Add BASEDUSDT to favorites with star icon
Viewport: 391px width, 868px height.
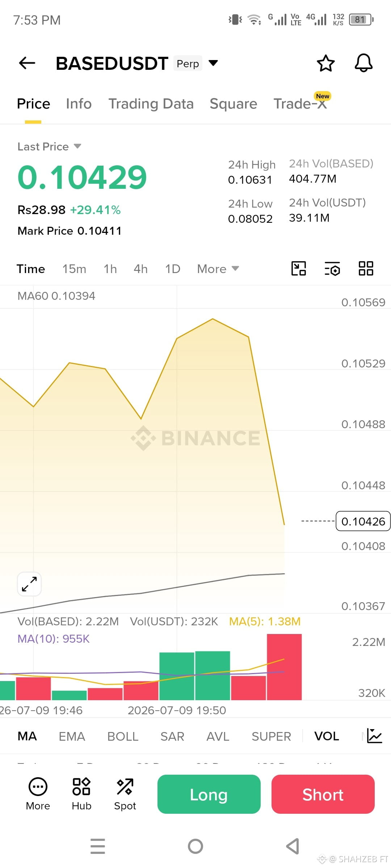[x=326, y=64]
